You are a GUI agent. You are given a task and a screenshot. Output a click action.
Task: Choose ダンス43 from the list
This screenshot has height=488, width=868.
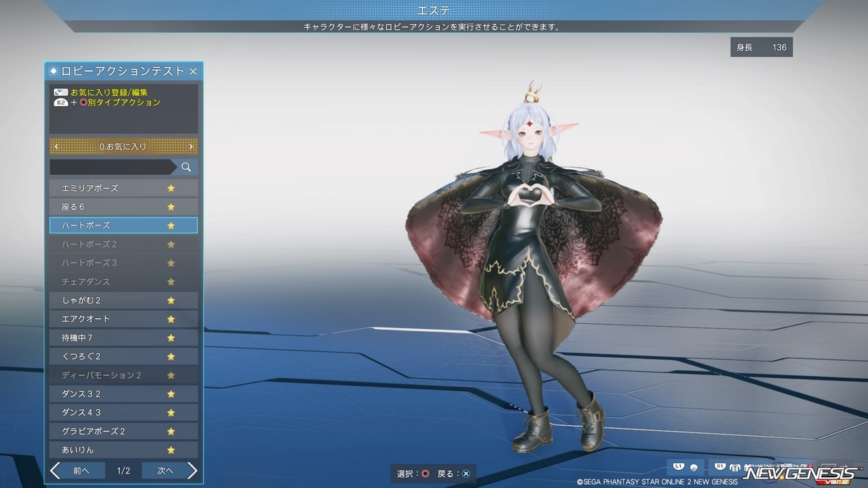(123, 413)
